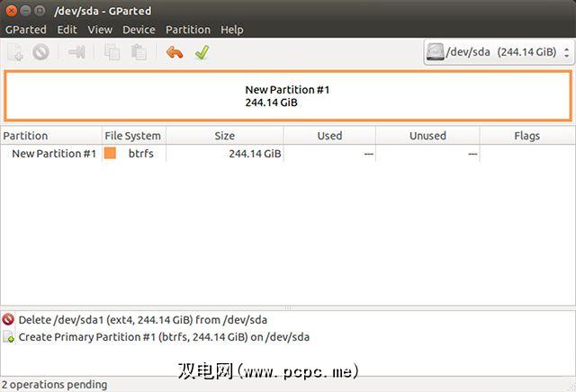Click the create partition icon in pending list
The height and width of the screenshot is (392, 576).
(x=8, y=336)
